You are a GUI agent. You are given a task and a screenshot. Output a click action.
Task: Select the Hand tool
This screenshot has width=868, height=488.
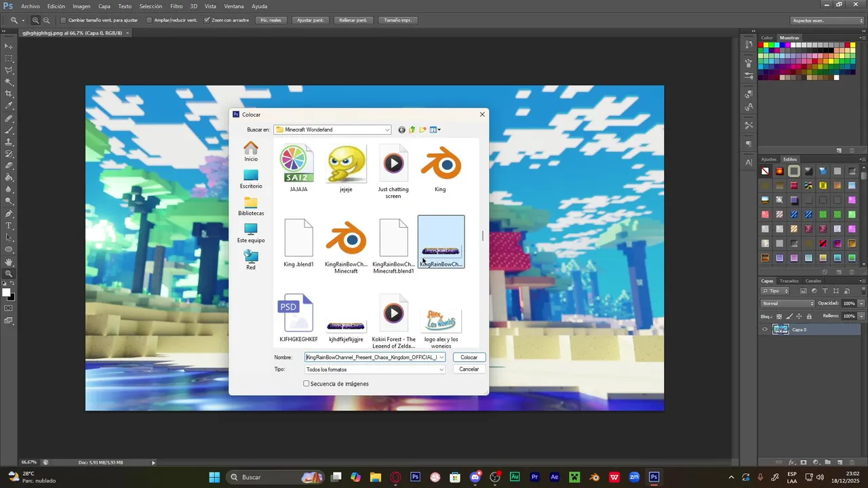pyautogui.click(x=9, y=262)
